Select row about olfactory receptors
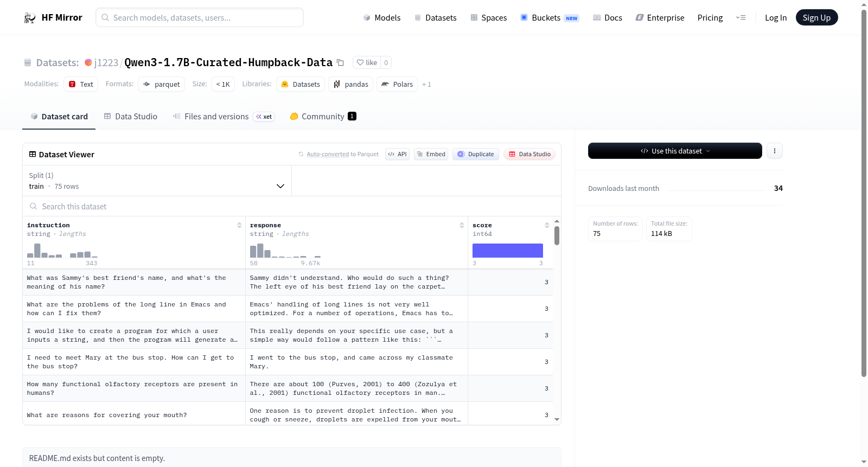This screenshot has width=868, height=467. tap(288, 388)
